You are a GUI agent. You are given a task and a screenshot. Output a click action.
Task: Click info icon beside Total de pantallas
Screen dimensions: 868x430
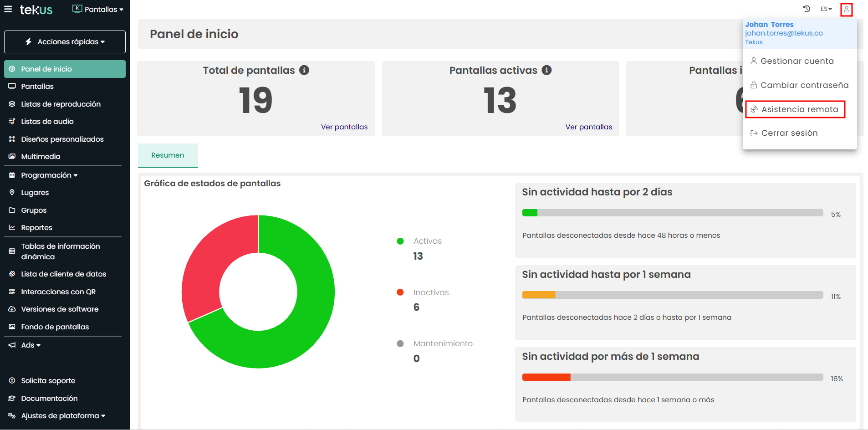304,70
